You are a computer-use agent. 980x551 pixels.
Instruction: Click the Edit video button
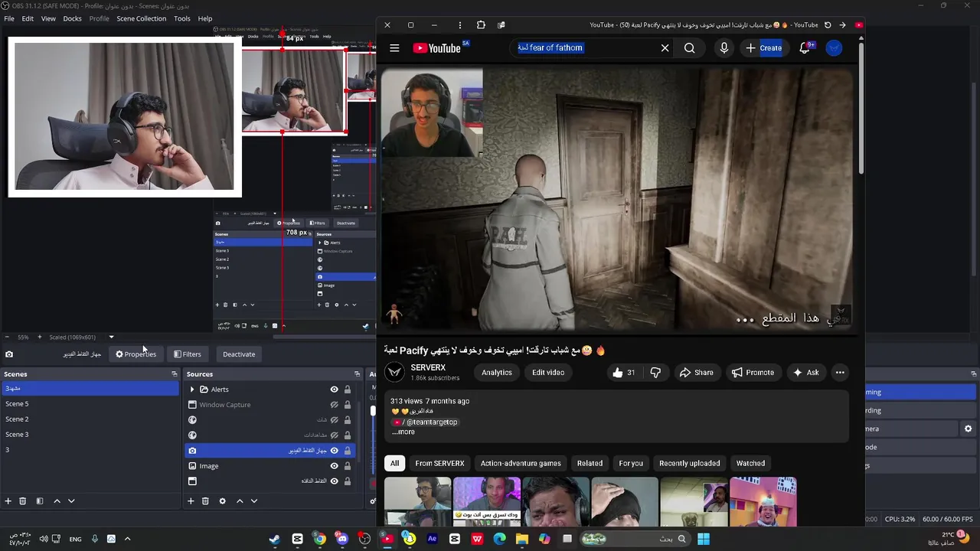pyautogui.click(x=548, y=373)
